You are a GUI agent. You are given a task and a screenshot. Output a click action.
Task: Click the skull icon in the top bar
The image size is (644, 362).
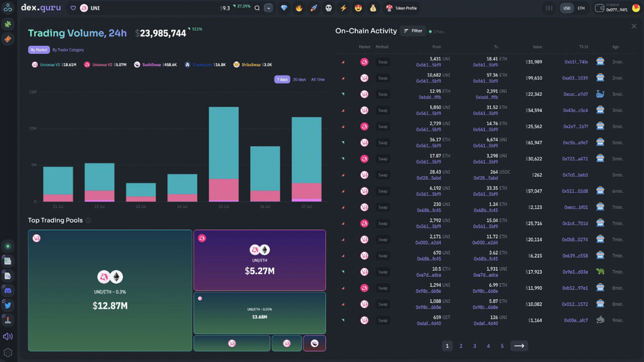[x=329, y=8]
